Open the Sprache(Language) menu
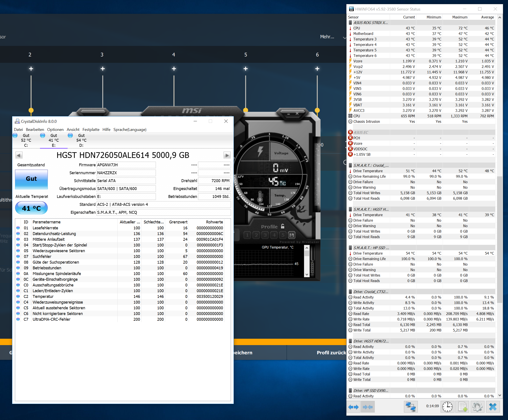 click(x=130, y=130)
